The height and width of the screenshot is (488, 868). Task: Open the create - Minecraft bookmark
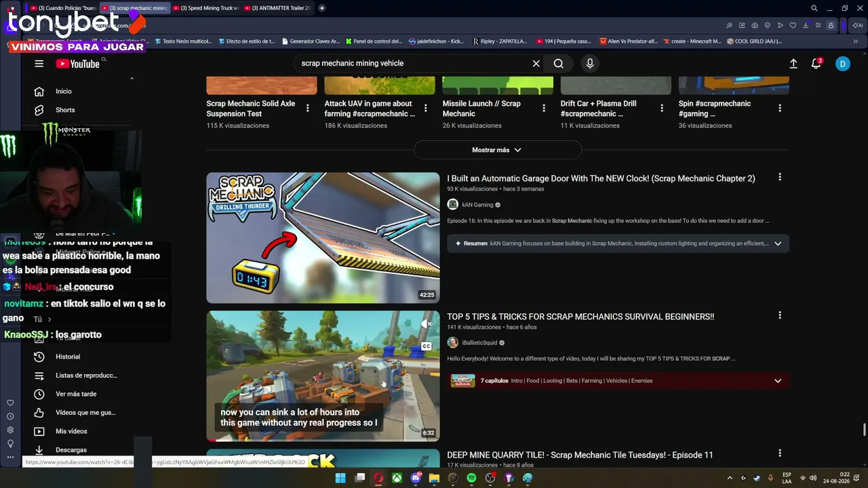pyautogui.click(x=692, y=41)
